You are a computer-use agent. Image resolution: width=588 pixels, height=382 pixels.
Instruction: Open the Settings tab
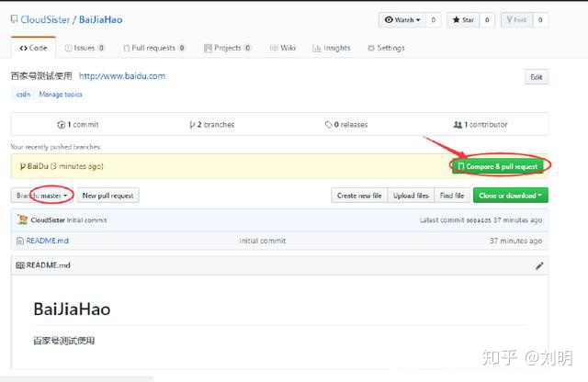pyautogui.click(x=386, y=48)
